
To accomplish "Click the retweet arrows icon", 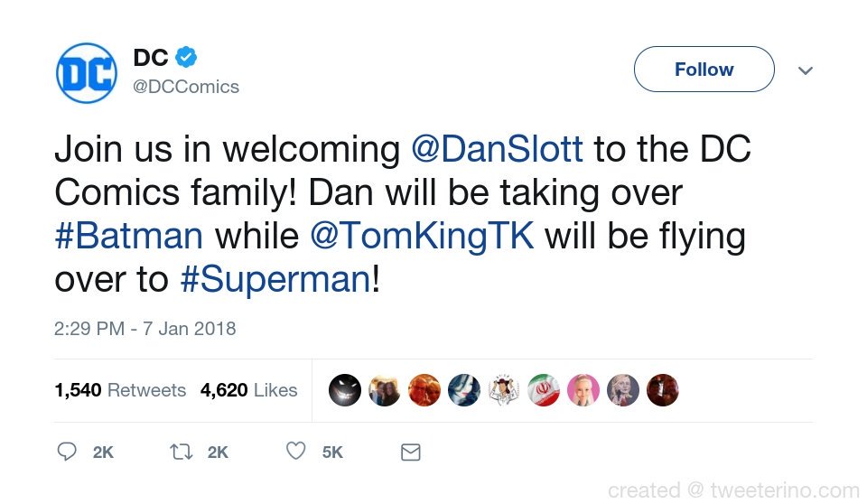I will click(181, 452).
